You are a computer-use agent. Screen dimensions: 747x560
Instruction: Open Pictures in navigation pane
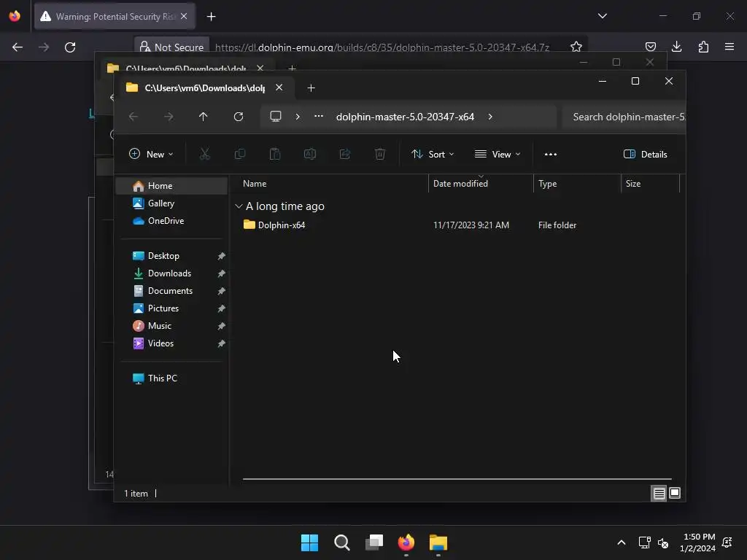coord(171,308)
